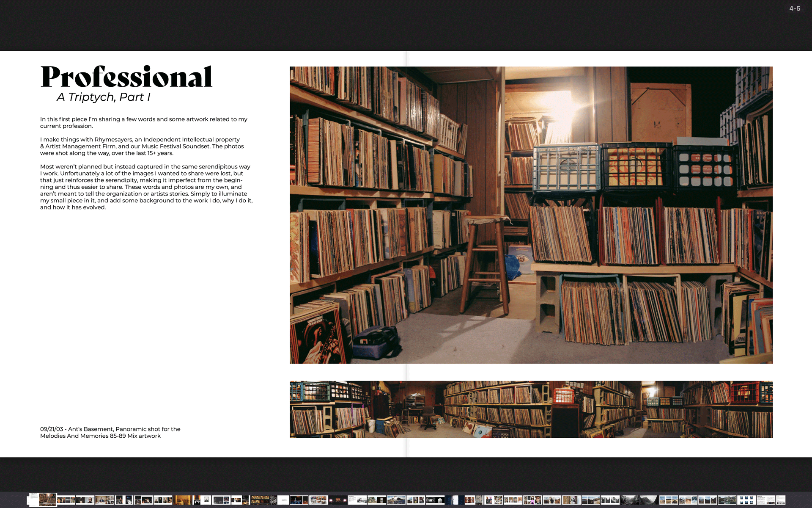
Task: Go to the golden-toned spread thumbnail
Action: click(182, 500)
